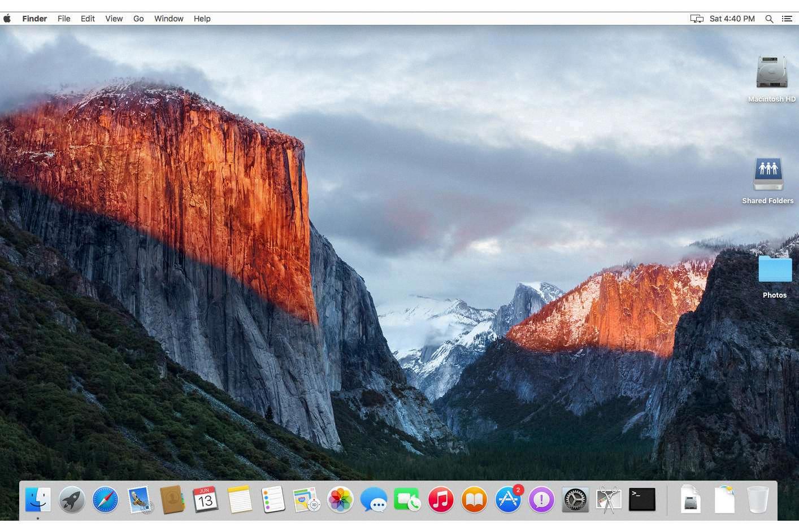Open System Preferences from the Dock
This screenshot has height=532, width=799.
(x=575, y=499)
